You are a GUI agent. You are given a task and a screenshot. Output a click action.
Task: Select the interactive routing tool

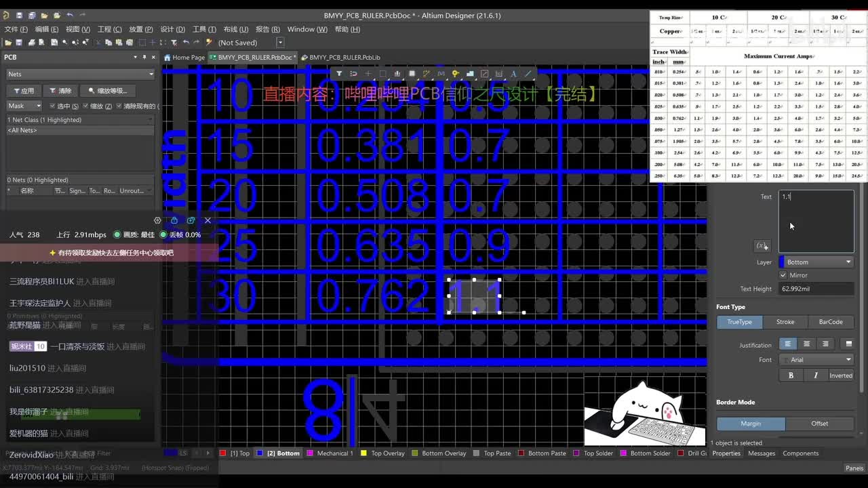pyautogui.click(x=427, y=73)
